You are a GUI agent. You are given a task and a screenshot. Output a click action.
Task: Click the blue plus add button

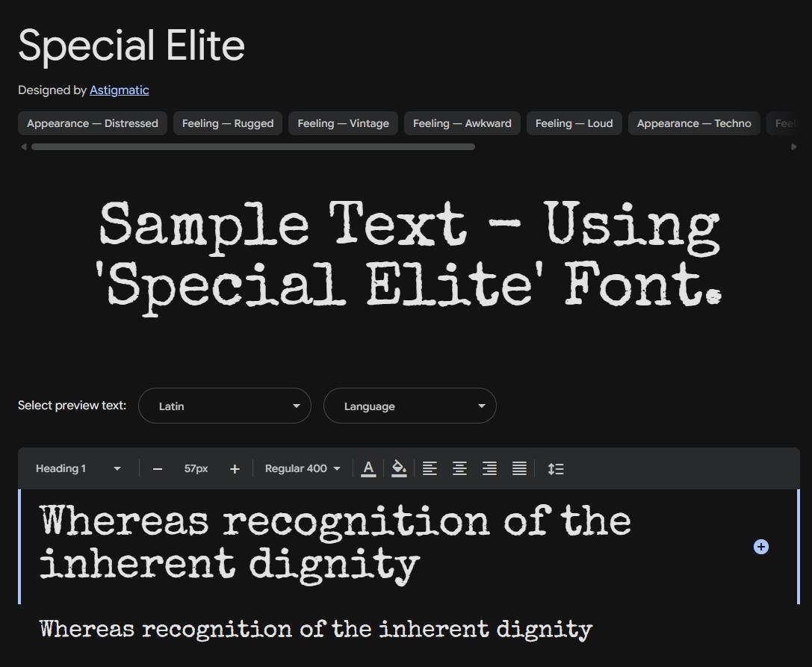(760, 547)
